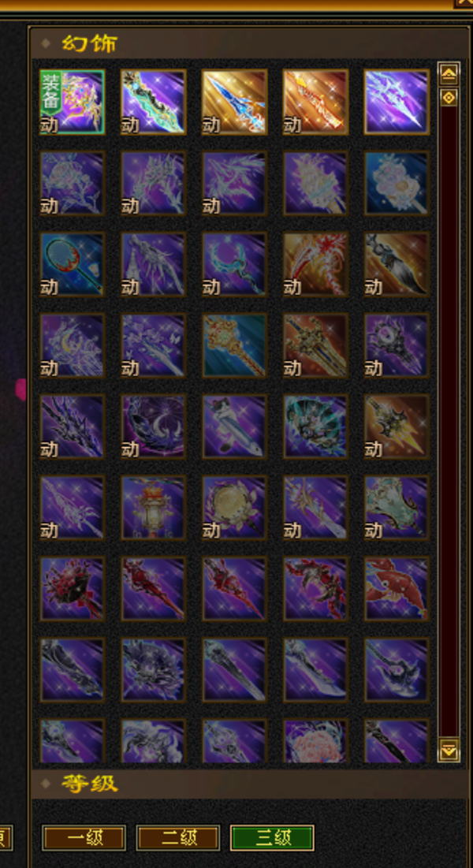473x868 pixels.
Task: Select the red lobster weapon skin
Action: [397, 589]
